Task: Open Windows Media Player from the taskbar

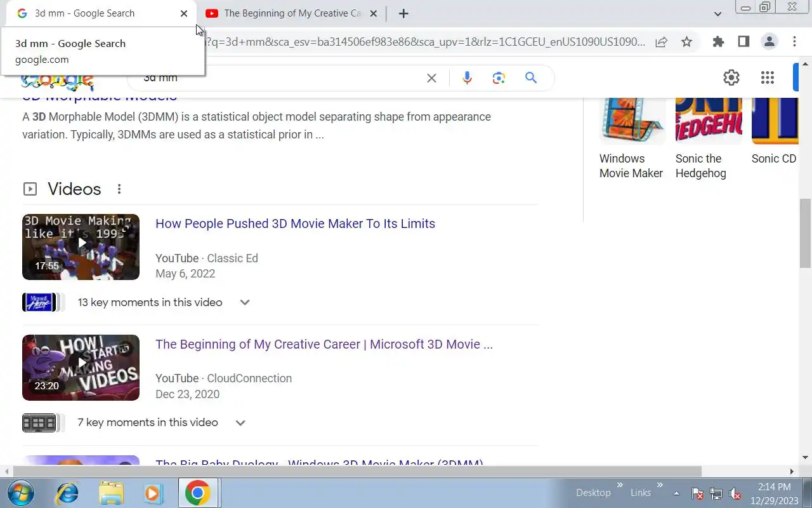Action: click(x=153, y=493)
